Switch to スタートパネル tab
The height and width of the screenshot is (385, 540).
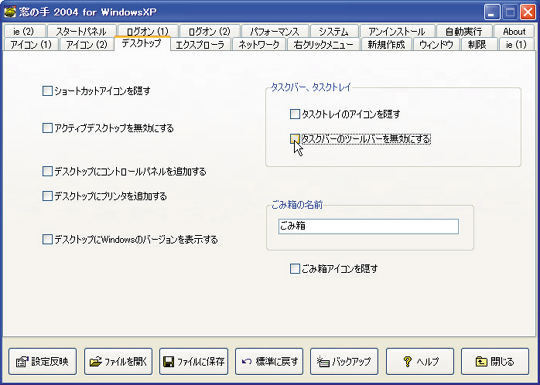(81, 32)
